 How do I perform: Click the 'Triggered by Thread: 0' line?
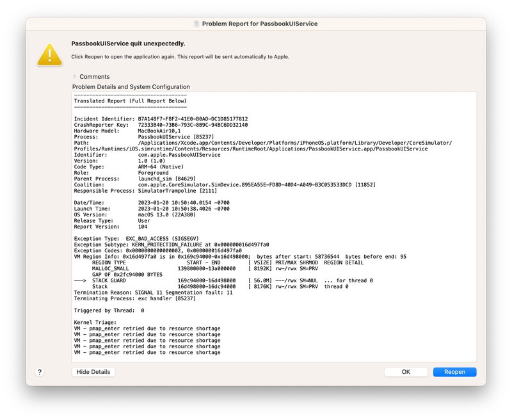(x=109, y=311)
